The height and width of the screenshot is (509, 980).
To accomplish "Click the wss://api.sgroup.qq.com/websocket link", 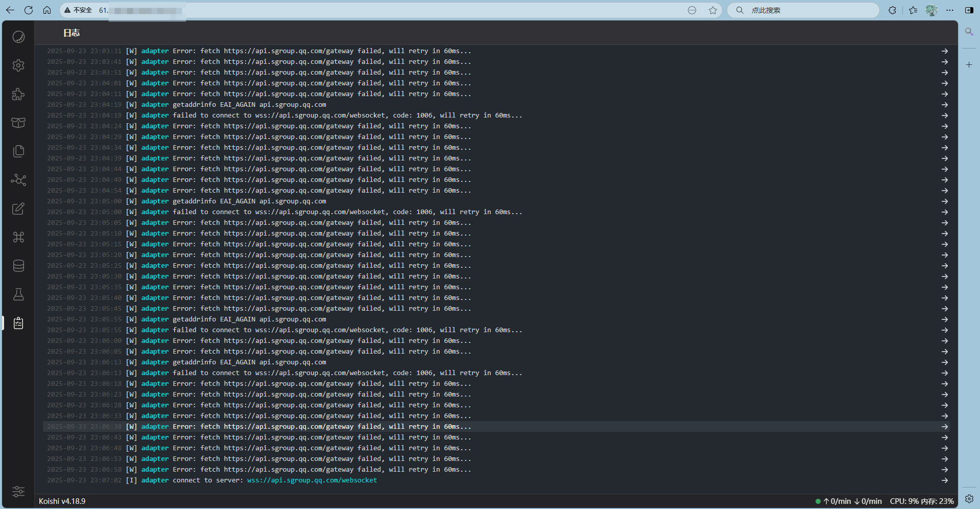I will click(x=312, y=480).
